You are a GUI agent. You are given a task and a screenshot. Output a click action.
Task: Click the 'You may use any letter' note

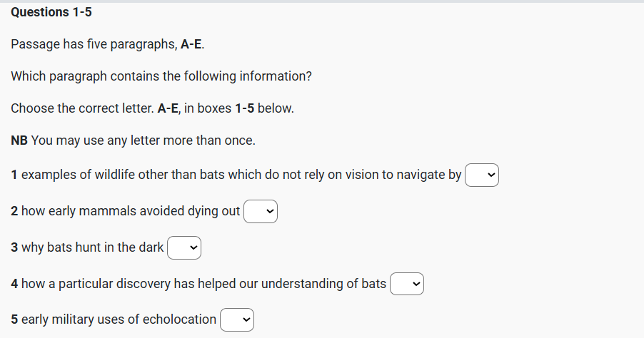(x=143, y=140)
